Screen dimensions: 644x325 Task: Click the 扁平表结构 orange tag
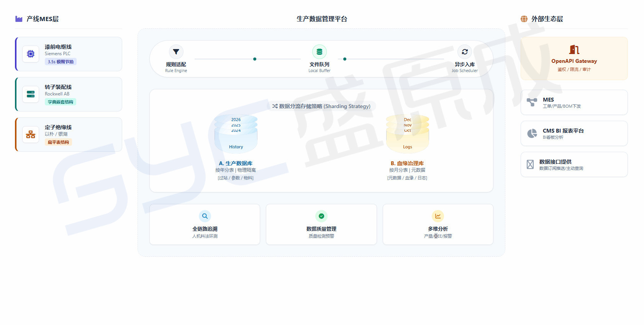pos(58,142)
